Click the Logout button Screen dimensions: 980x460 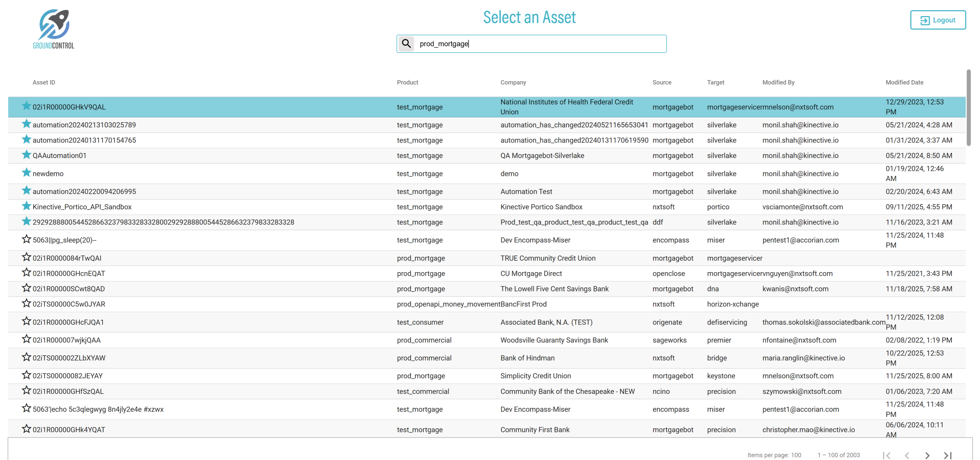point(937,20)
